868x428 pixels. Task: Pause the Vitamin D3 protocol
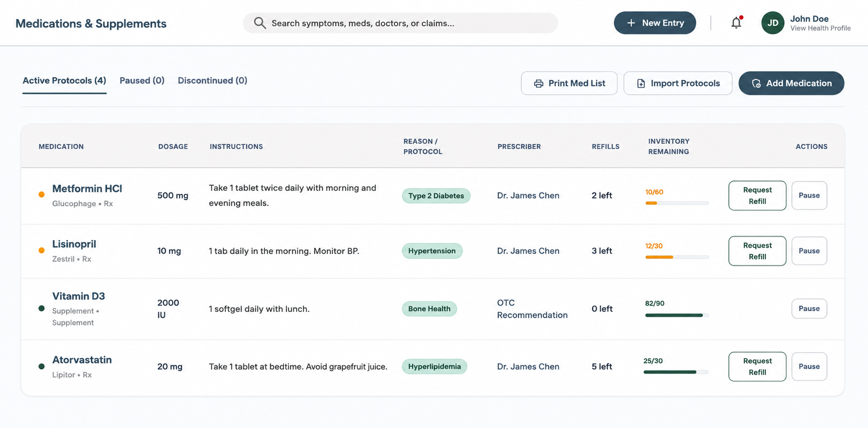tap(809, 308)
